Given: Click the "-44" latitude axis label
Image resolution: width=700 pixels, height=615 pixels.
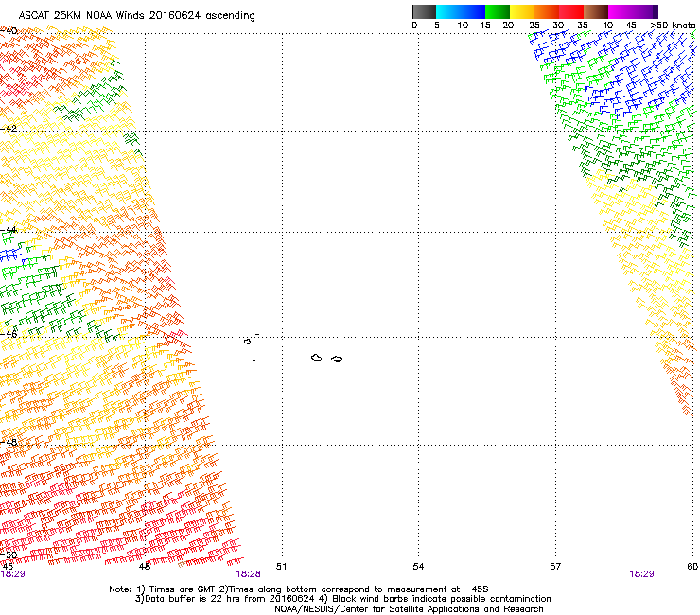Looking at the screenshot, I should pyautogui.click(x=9, y=230).
